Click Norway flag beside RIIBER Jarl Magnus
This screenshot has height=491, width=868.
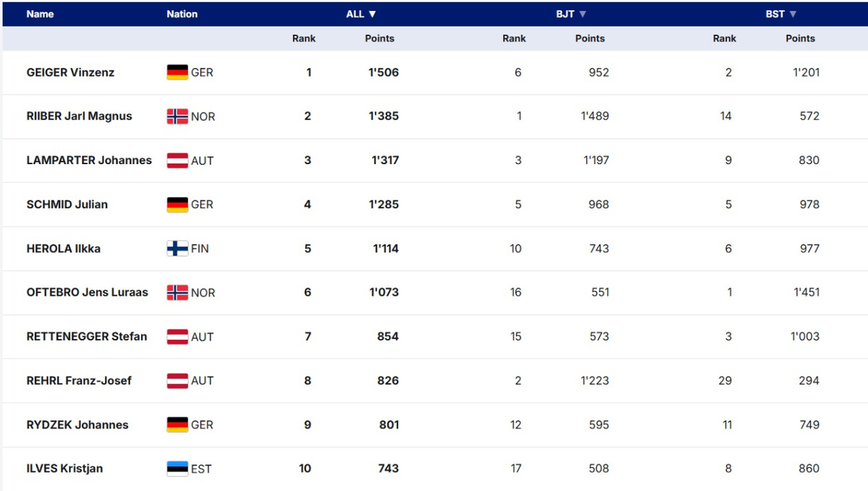pyautogui.click(x=177, y=116)
